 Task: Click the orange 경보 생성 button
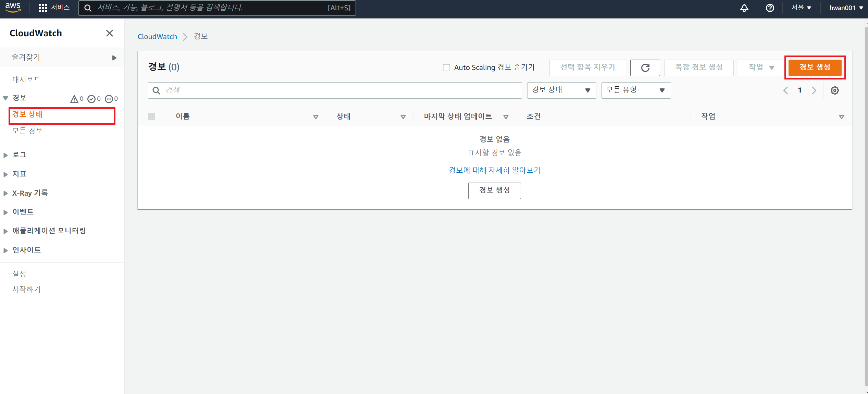[815, 67]
